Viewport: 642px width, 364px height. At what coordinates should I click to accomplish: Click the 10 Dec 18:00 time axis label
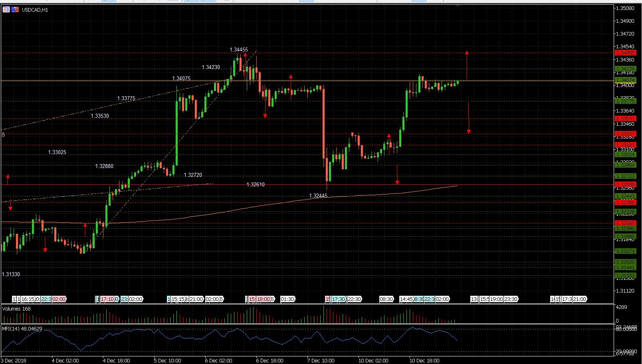pos(424,360)
